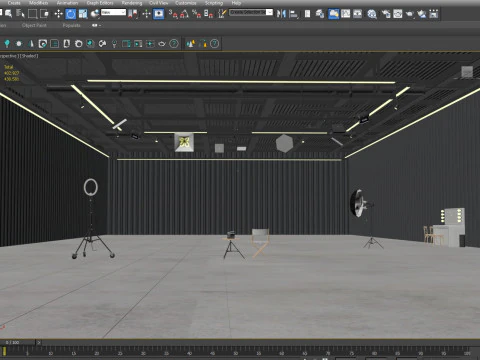The image size is (480, 360).
Task: Open the Customize menu
Action: (x=186, y=3)
